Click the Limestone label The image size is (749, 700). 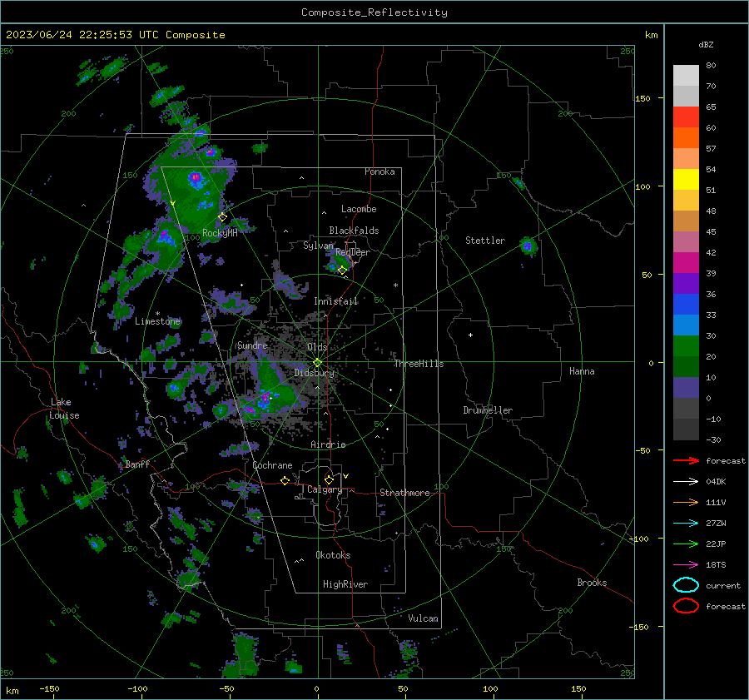[157, 321]
